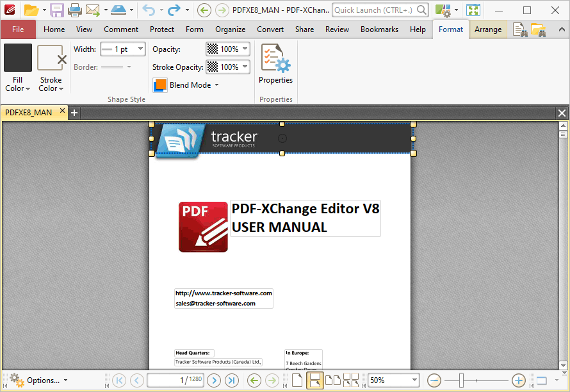Switch to the Bookmarks tab
This screenshot has width=570, height=392.
coord(379,29)
